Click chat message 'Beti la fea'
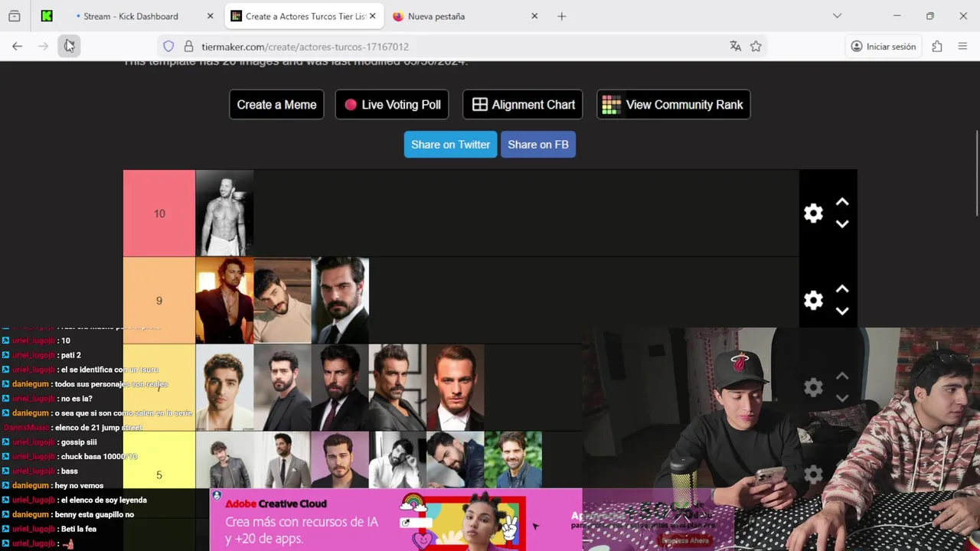Screen dimensions: 980x551 click(x=78, y=529)
